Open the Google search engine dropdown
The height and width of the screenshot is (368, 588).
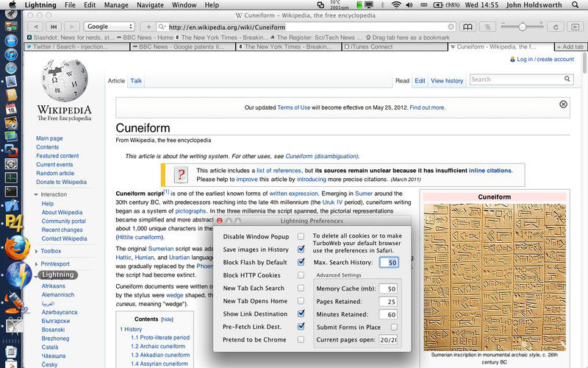[x=109, y=26]
